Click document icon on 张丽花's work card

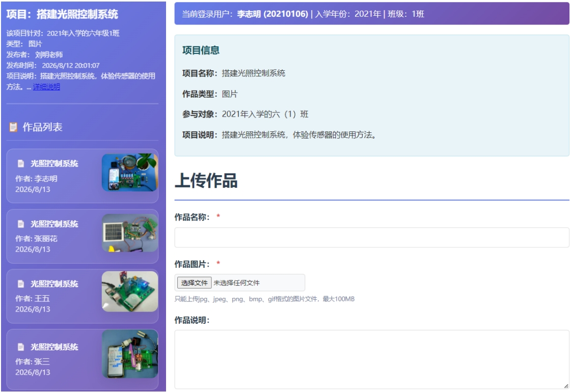(21, 223)
